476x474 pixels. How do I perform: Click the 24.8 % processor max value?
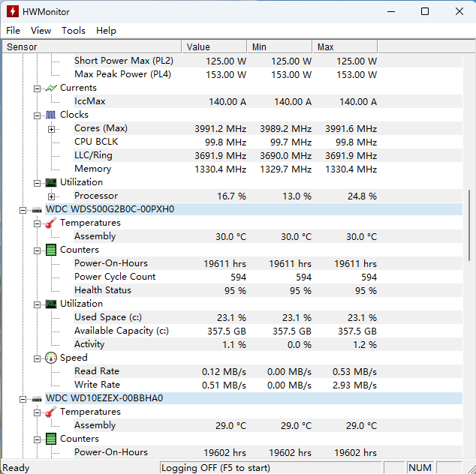pos(362,196)
